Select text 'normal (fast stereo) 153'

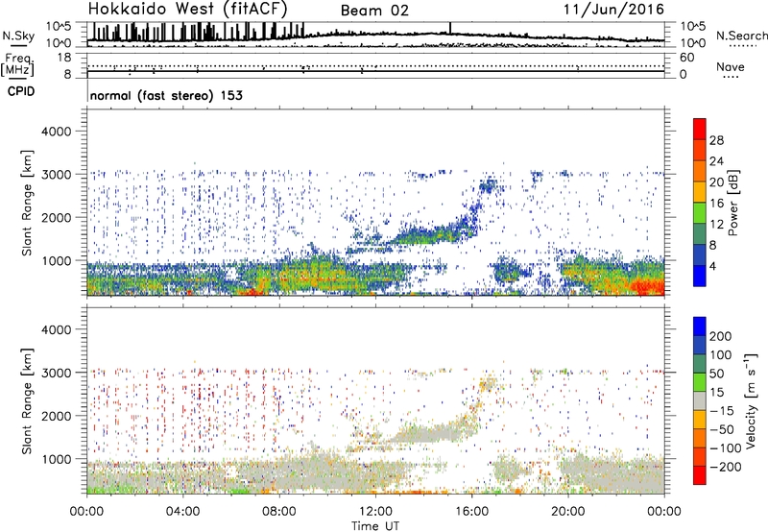(166, 96)
